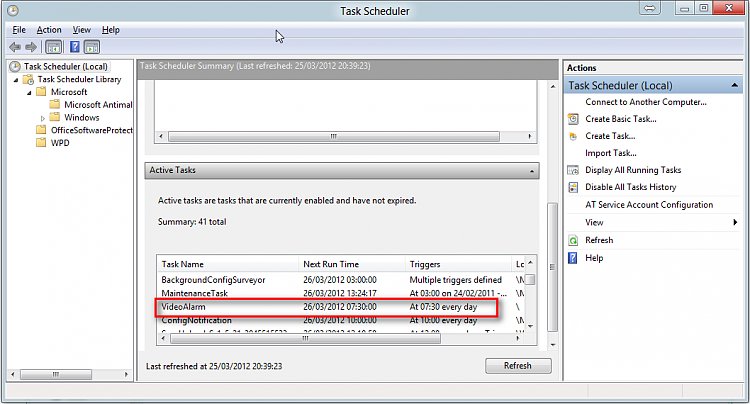Click the Triggers column header

coord(458,264)
